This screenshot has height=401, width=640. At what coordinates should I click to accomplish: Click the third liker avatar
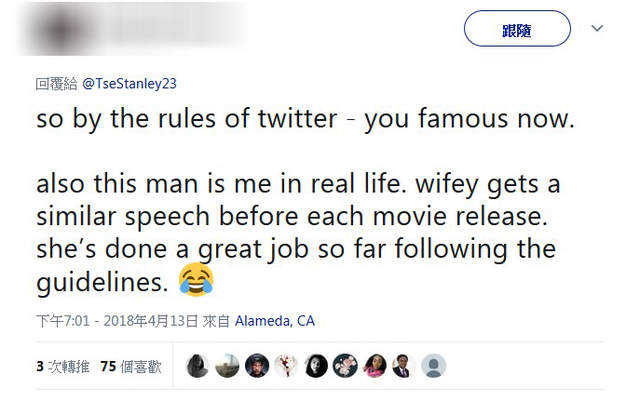257,367
